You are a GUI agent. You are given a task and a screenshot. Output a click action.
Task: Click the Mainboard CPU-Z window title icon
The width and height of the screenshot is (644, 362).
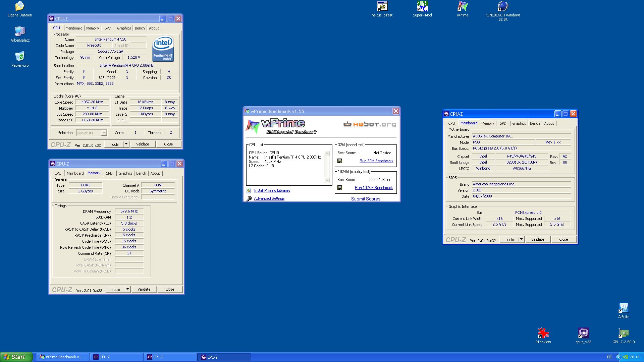[x=446, y=114]
